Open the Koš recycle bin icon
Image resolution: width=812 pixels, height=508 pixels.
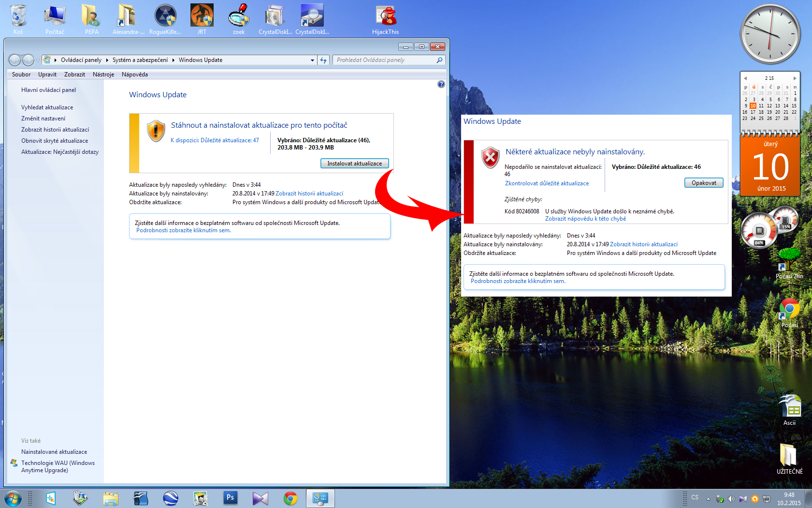tap(18, 19)
